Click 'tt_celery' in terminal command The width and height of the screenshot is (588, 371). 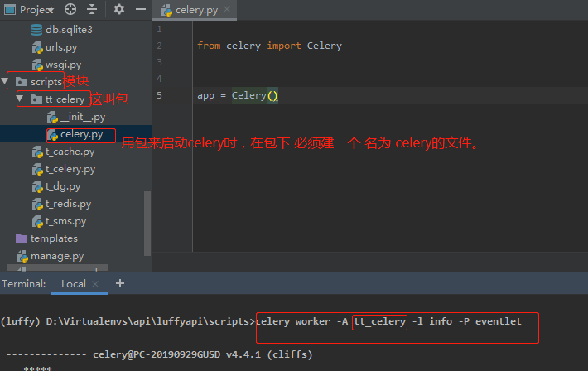[x=380, y=321]
